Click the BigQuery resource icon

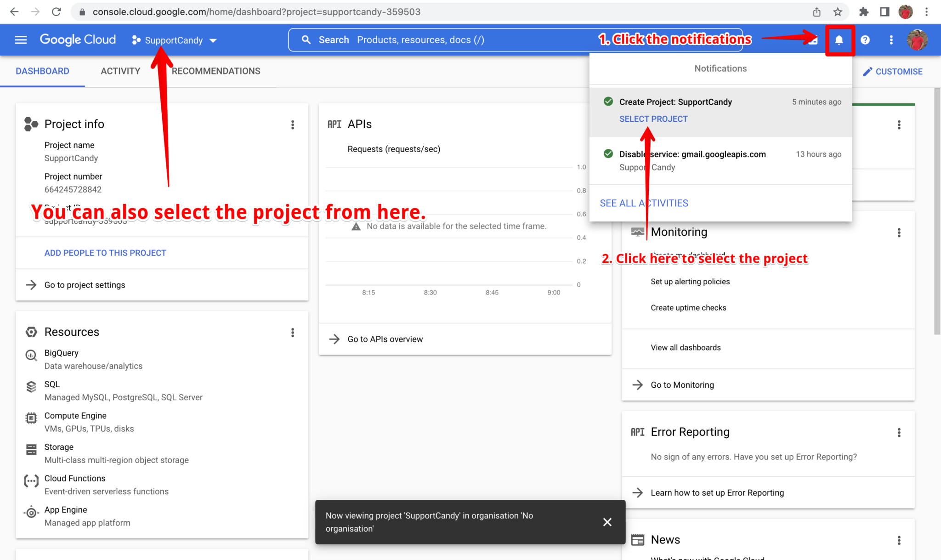(31, 355)
